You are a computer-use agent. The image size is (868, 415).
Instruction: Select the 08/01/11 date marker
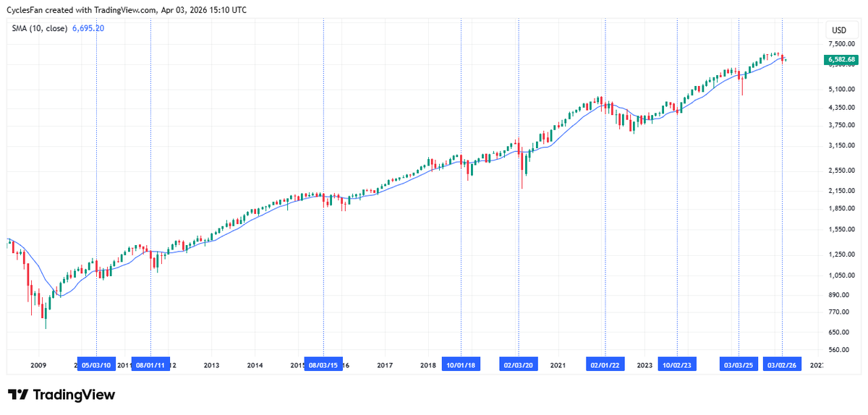pos(150,365)
